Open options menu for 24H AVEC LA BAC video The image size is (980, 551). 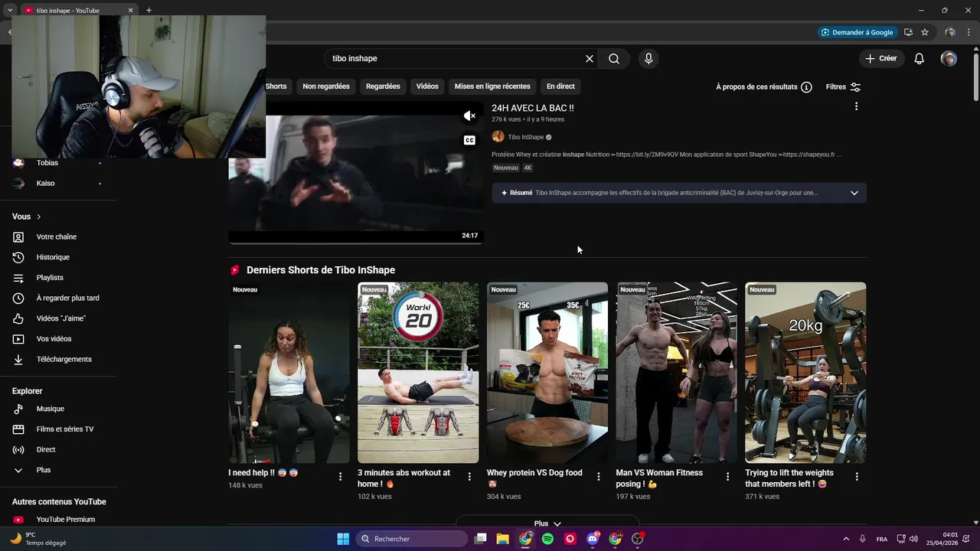pos(856,106)
